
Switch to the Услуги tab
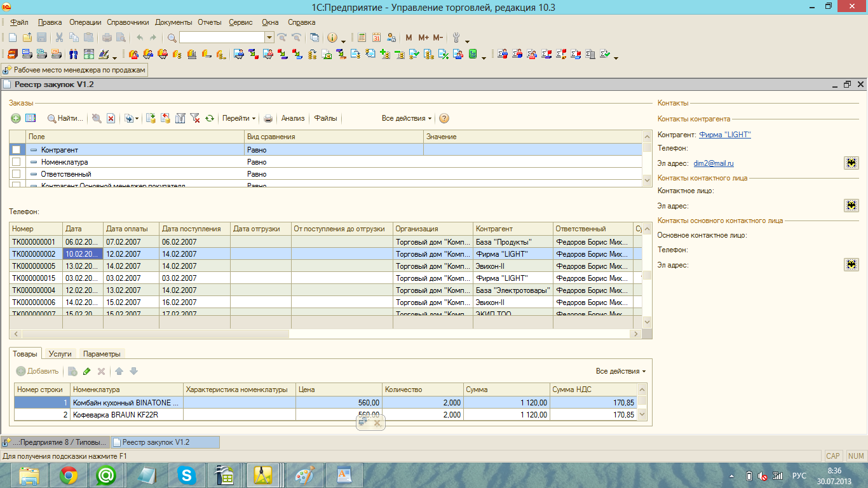click(x=60, y=354)
